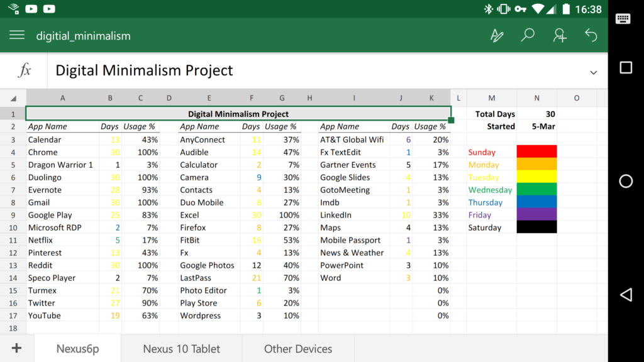Select column M header
Screen dimensions: 644x362
[x=492, y=98]
